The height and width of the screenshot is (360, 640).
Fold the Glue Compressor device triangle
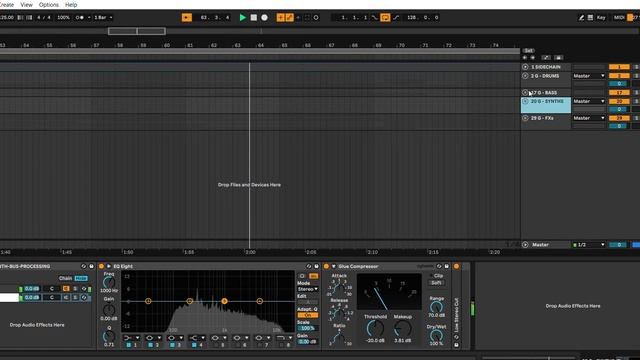click(x=333, y=266)
